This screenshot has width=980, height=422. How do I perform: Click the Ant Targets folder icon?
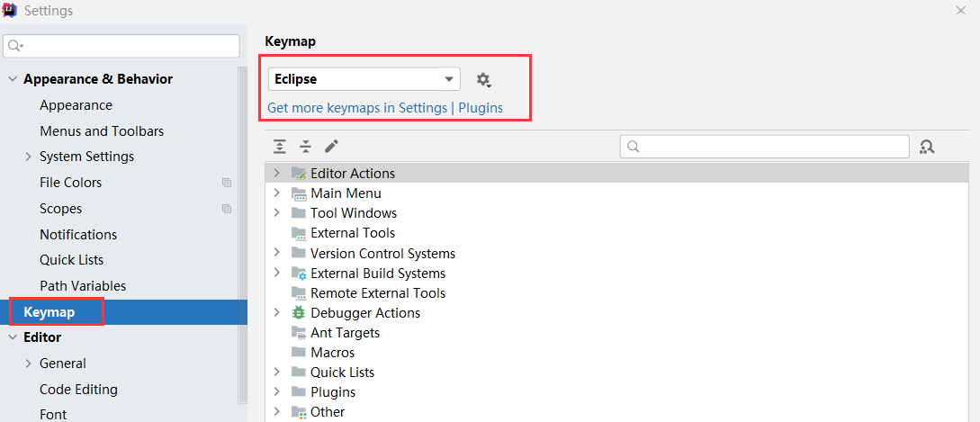tap(299, 333)
